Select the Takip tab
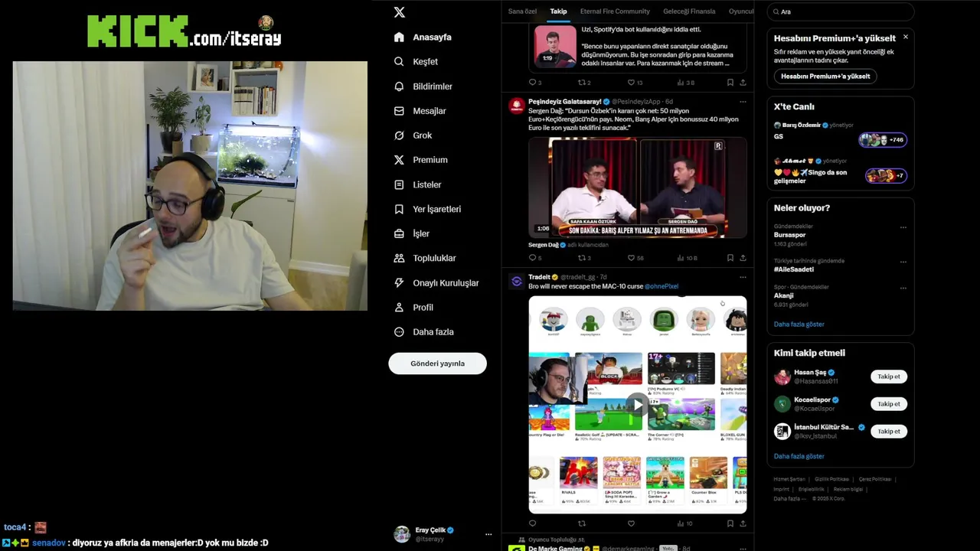980x551 pixels. 558,11
